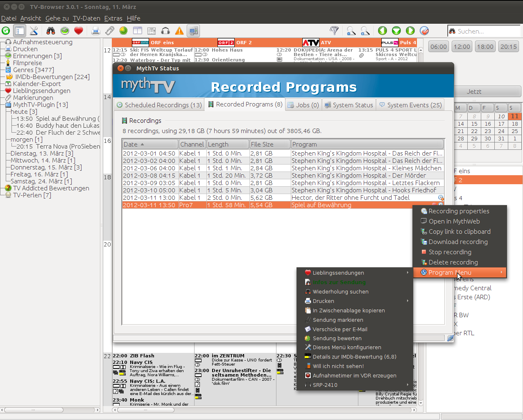Select Sendung markieren menu entry
Viewport: 523px width, 420px height.
355,320
